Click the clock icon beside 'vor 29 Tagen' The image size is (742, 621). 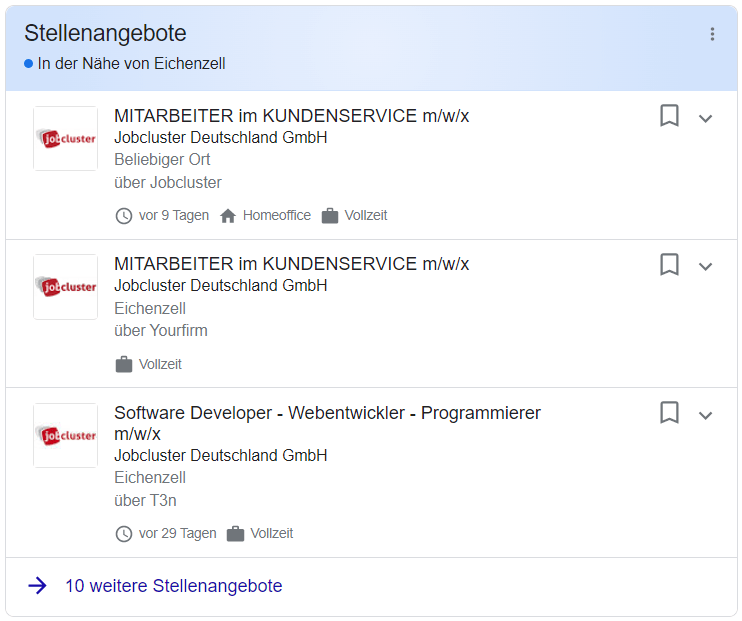pos(124,534)
